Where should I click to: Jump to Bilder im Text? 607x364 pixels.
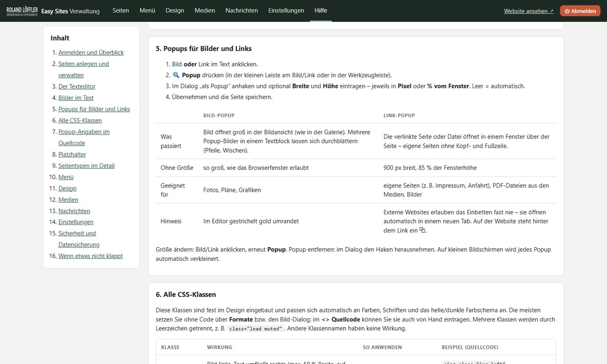tap(76, 98)
